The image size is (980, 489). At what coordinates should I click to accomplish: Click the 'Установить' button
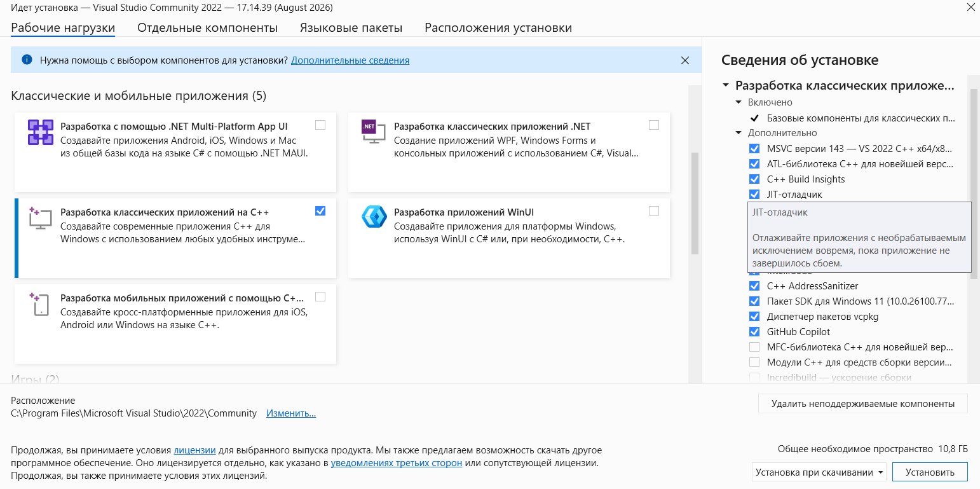(930, 472)
